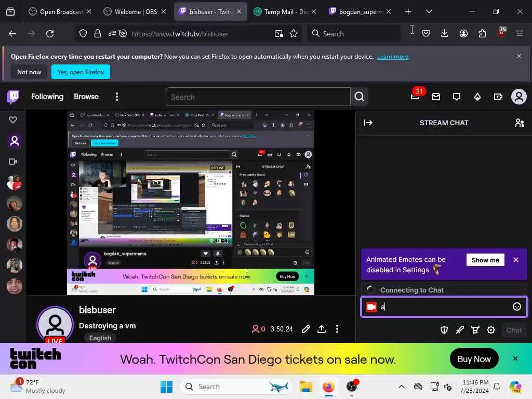This screenshot has height=399, width=532.
Task: Click the Not now button
Action: [x=29, y=72]
